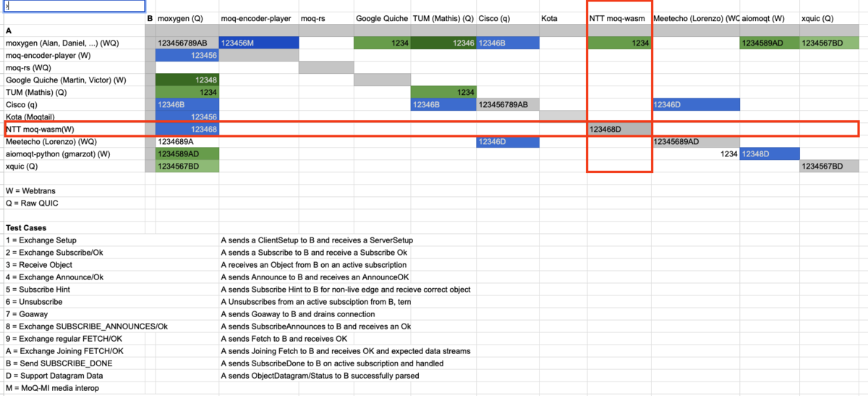Select the "M = MoQ-MI media interop" cell
This screenshot has height=396, width=868.
74,388
